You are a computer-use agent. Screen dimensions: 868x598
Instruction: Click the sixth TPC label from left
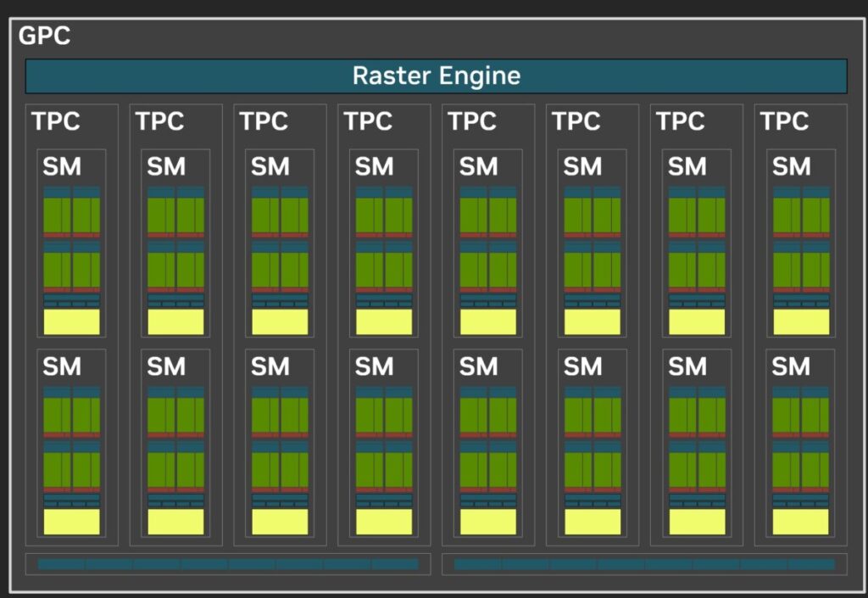(576, 121)
